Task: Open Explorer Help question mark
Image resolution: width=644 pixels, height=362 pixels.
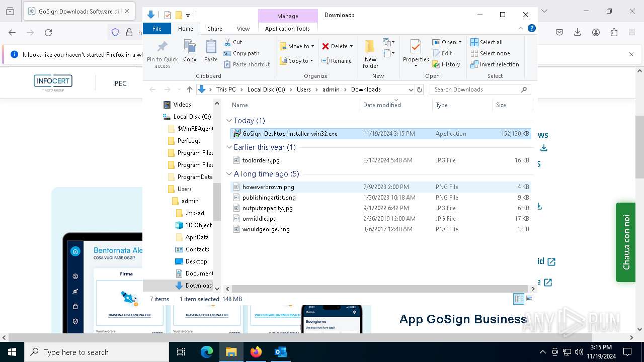Action: coord(531,28)
